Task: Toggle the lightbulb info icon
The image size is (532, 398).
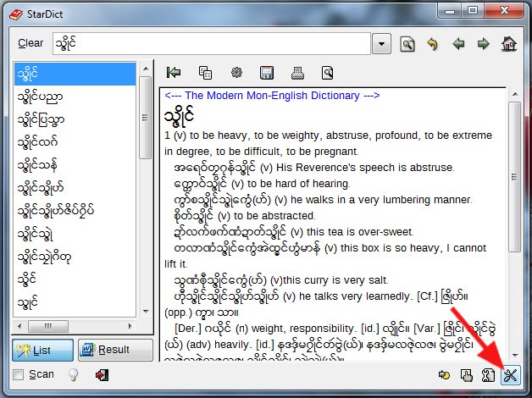Action: pos(74,374)
